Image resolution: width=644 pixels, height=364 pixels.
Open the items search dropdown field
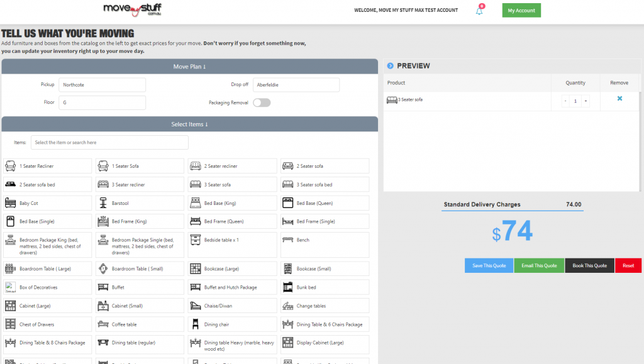tap(109, 143)
